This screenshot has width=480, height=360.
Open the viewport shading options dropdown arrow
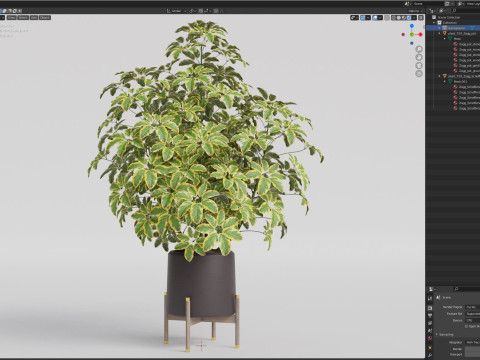click(x=414, y=18)
